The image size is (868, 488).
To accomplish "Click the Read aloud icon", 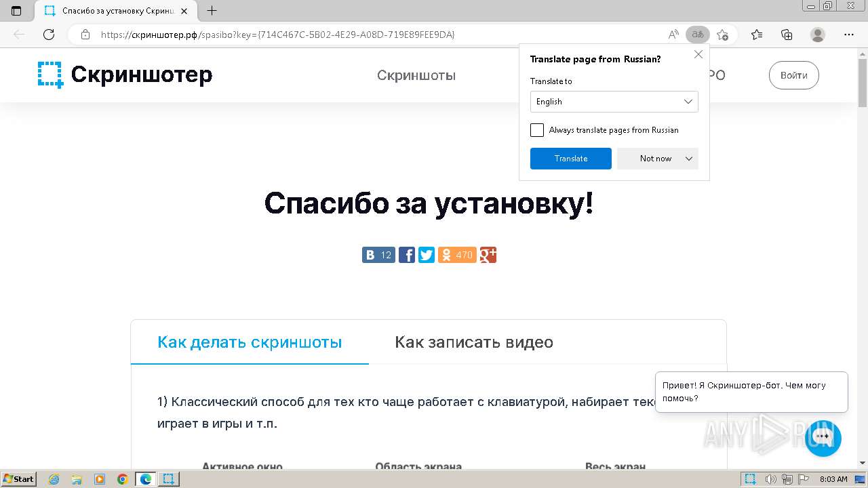I will click(673, 35).
